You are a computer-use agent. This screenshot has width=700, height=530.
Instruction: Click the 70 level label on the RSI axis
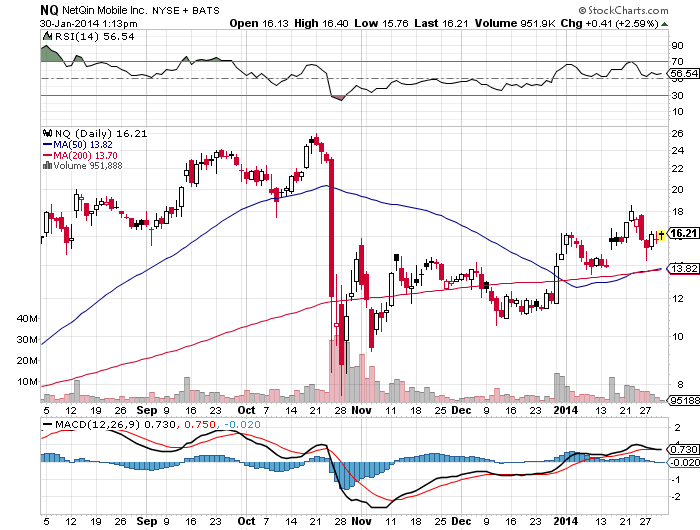tap(677, 62)
